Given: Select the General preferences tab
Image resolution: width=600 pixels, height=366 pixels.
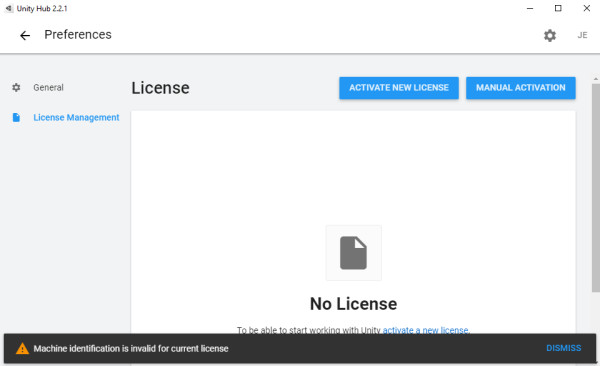Looking at the screenshot, I should click(x=48, y=87).
